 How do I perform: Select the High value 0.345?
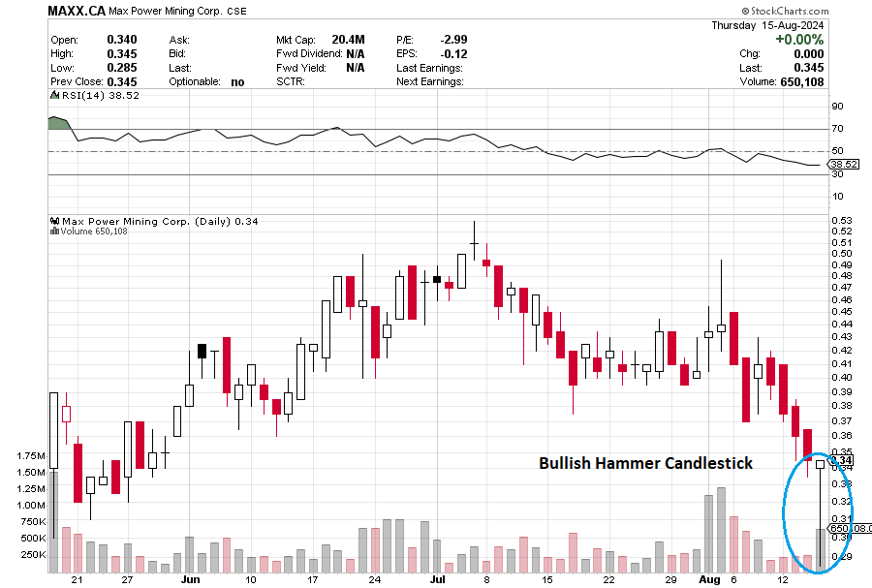[122, 54]
